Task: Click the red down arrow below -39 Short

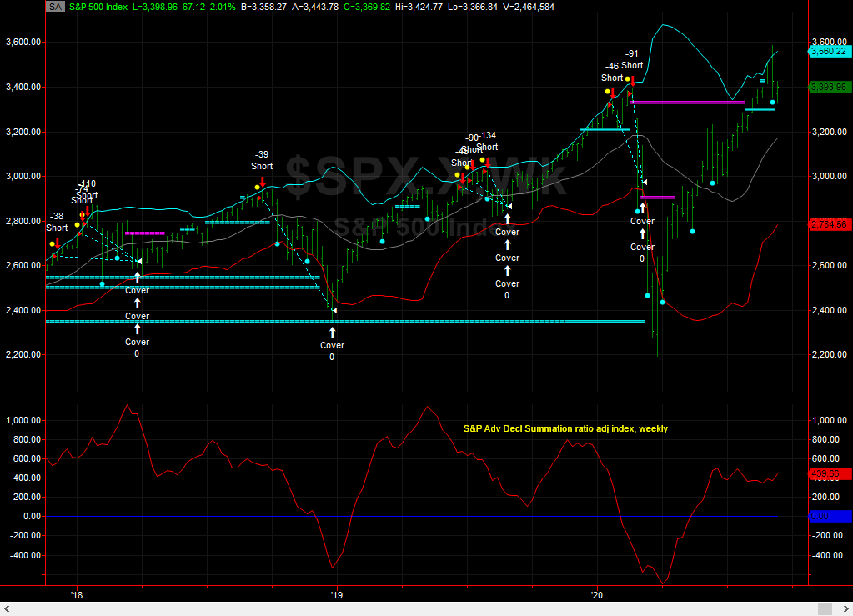Action: coord(263,182)
